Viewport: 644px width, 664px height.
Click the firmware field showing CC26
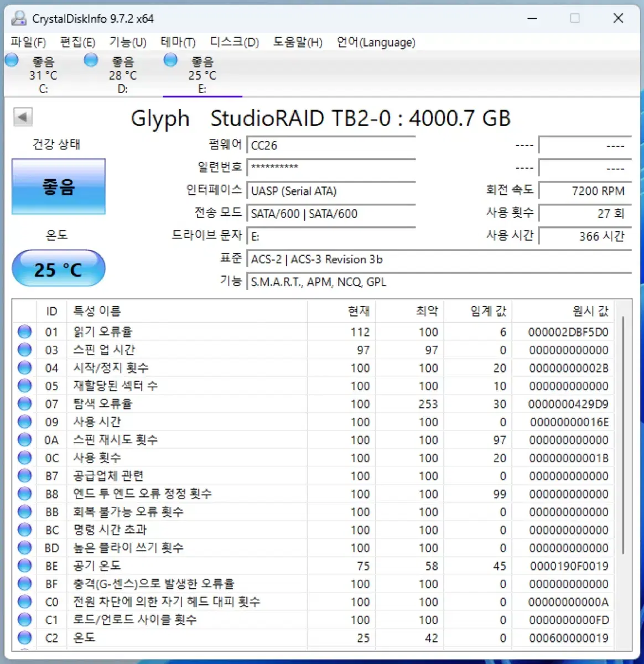[331, 146]
